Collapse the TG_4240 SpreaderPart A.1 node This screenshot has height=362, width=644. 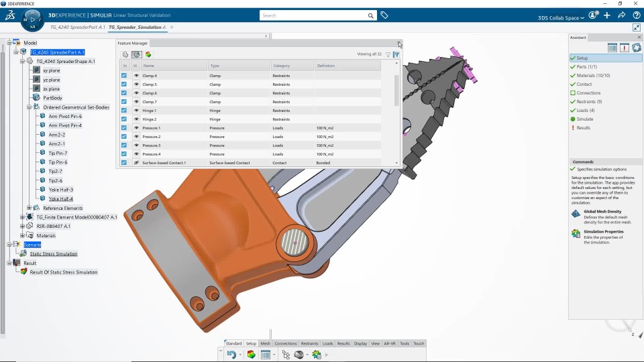(x=15, y=52)
